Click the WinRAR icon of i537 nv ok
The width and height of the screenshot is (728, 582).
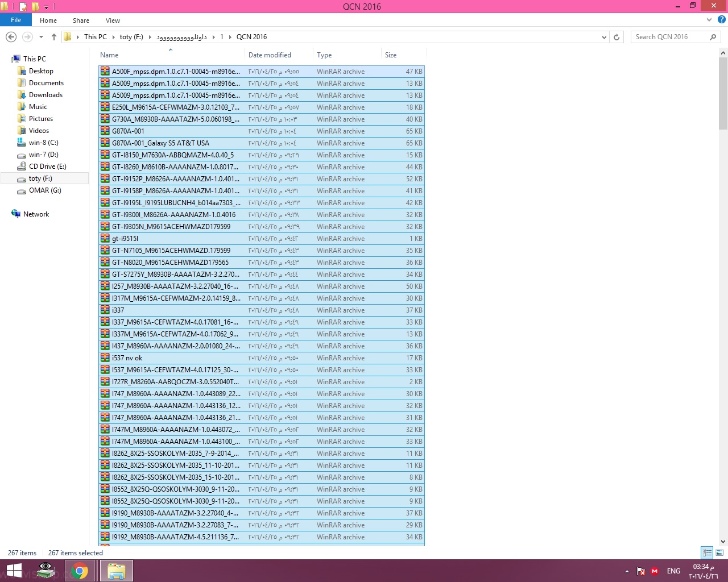point(105,357)
